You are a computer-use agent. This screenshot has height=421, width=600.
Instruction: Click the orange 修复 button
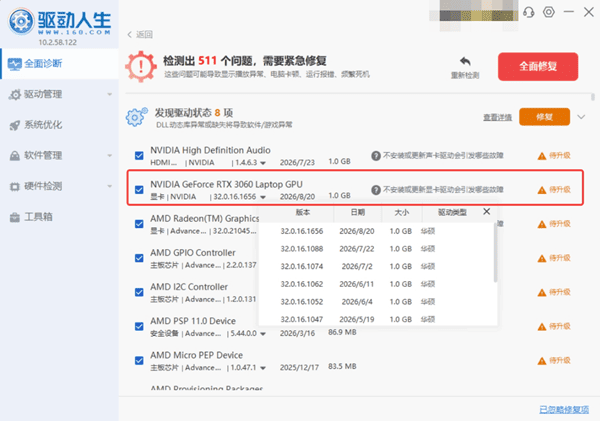[x=545, y=117]
